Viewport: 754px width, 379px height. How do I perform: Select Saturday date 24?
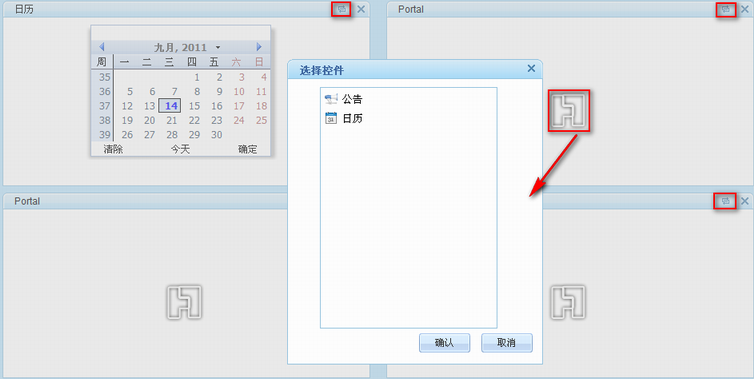point(239,120)
